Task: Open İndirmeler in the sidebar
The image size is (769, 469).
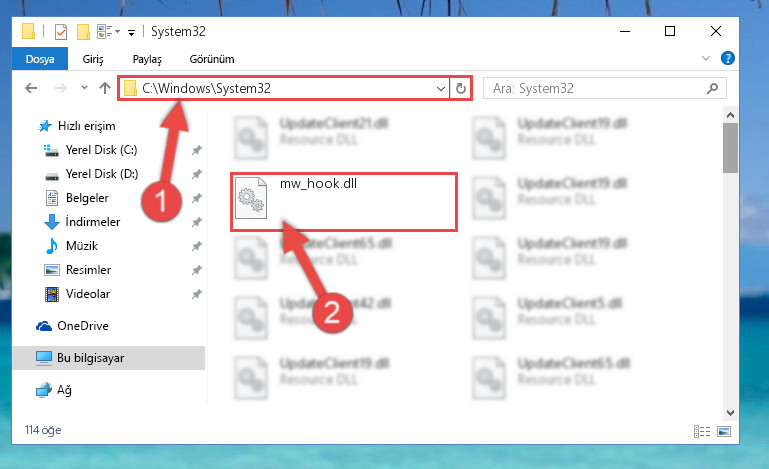Action: tap(93, 222)
